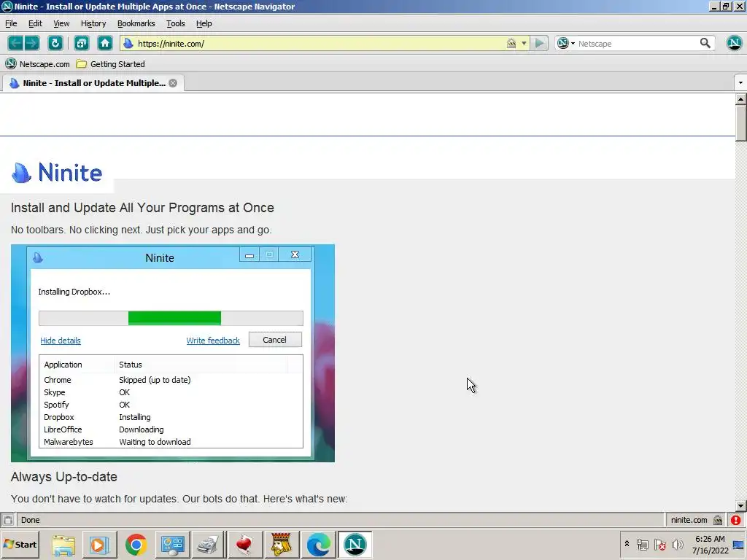Open the list all tabs dropdown
747x560 pixels.
[740, 83]
